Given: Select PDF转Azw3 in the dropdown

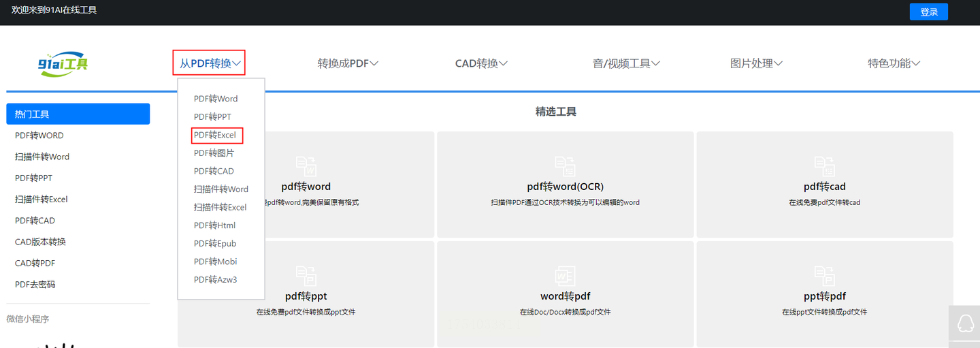Looking at the screenshot, I should click(x=215, y=279).
